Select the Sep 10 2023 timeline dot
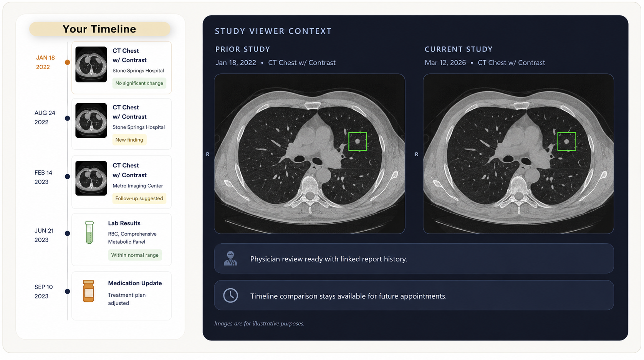Screen dimensions: 644x360 [x=67, y=292]
